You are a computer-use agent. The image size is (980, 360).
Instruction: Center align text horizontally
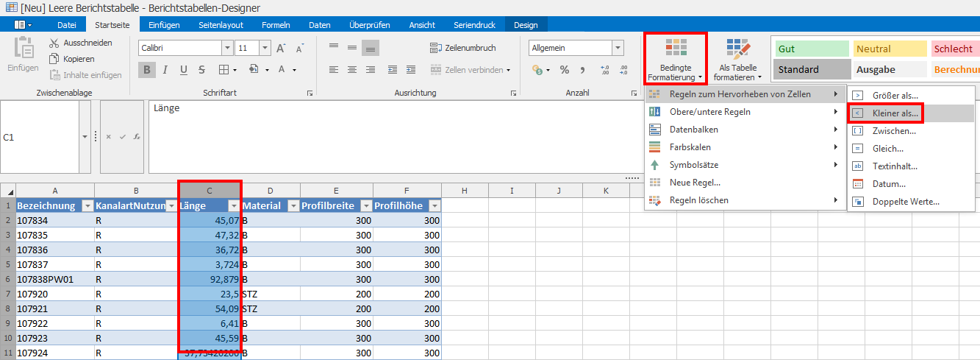352,70
